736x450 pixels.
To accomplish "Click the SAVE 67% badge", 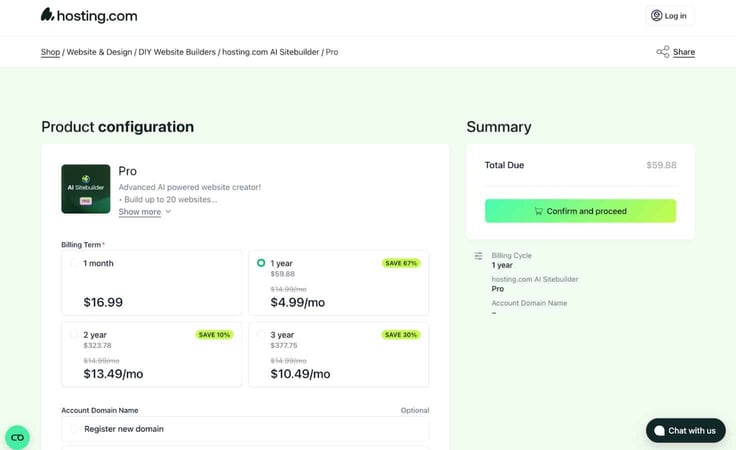I will coord(401,263).
